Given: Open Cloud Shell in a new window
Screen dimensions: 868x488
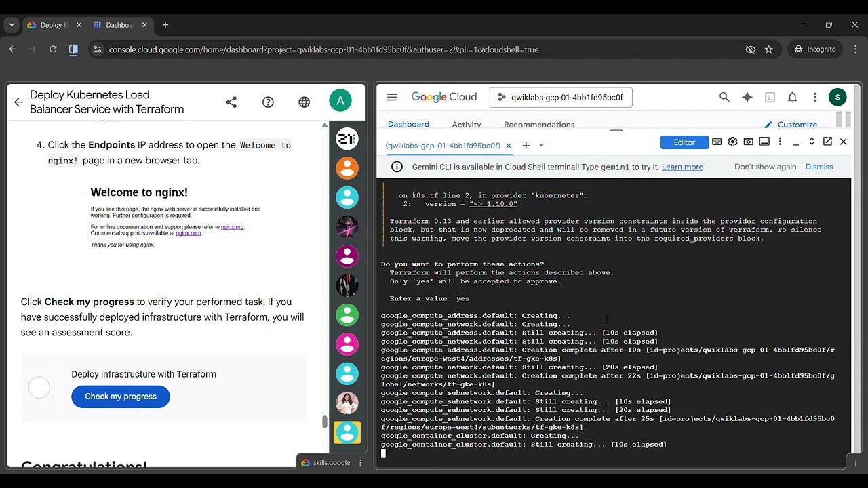Looking at the screenshot, I should coord(827,142).
